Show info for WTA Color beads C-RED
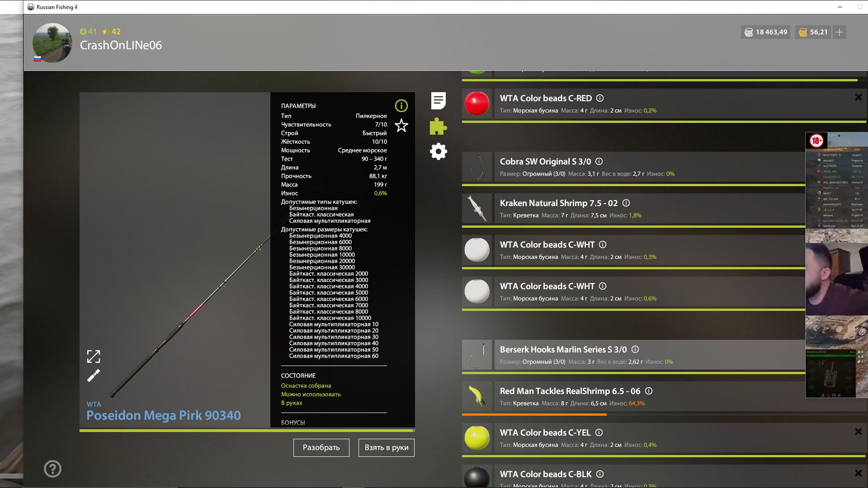 [x=600, y=98]
